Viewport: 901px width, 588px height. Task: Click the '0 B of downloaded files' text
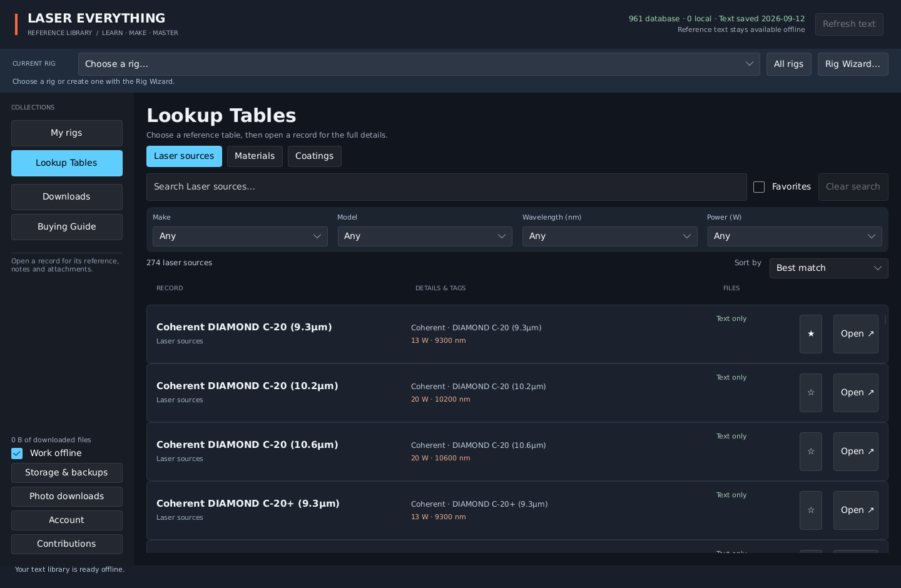51,440
